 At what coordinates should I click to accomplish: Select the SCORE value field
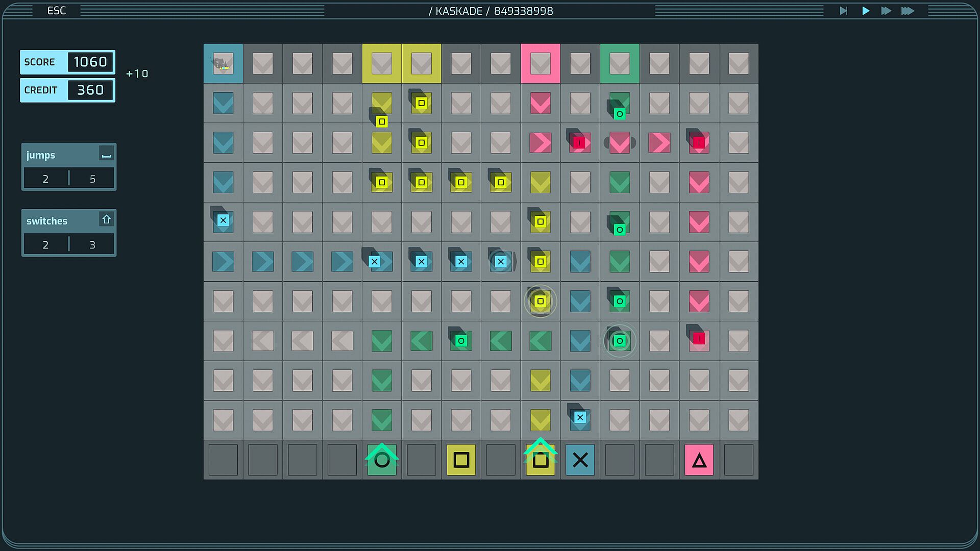pos(90,62)
